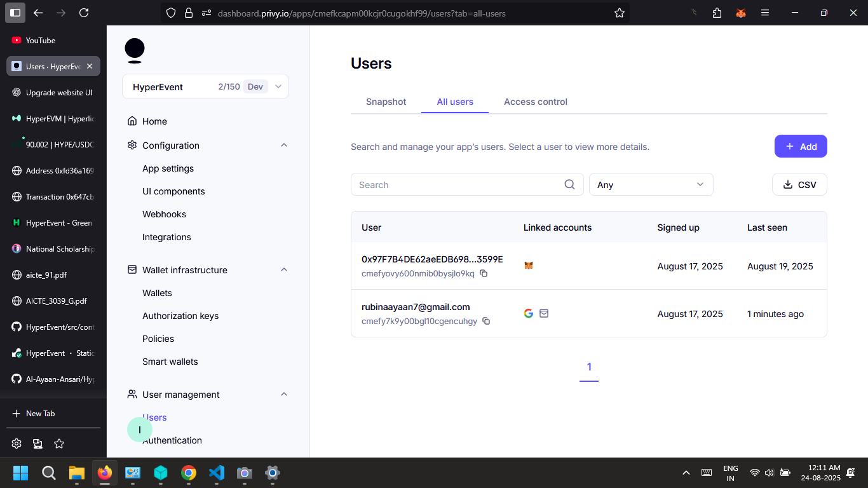This screenshot has height=488, width=868.
Task: Open Authentication page
Action: [x=172, y=440]
